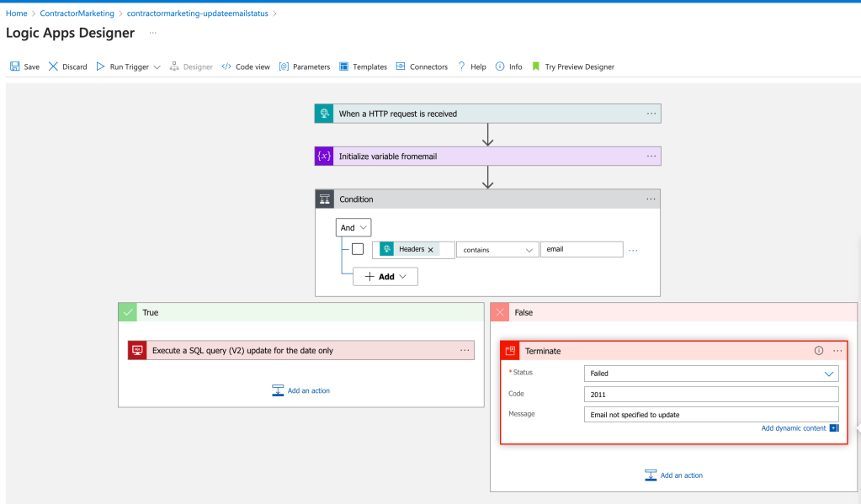Check the condition row checkbox
861x504 pixels.
click(358, 249)
